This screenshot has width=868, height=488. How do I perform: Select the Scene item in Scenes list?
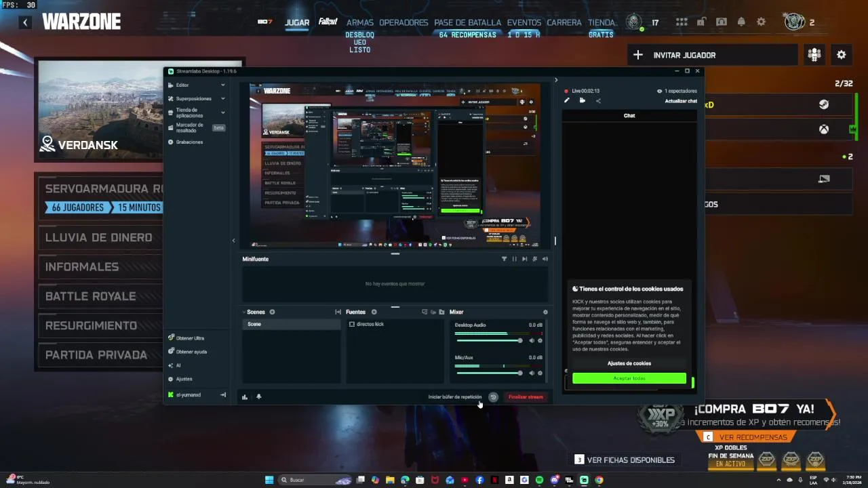pos(292,324)
